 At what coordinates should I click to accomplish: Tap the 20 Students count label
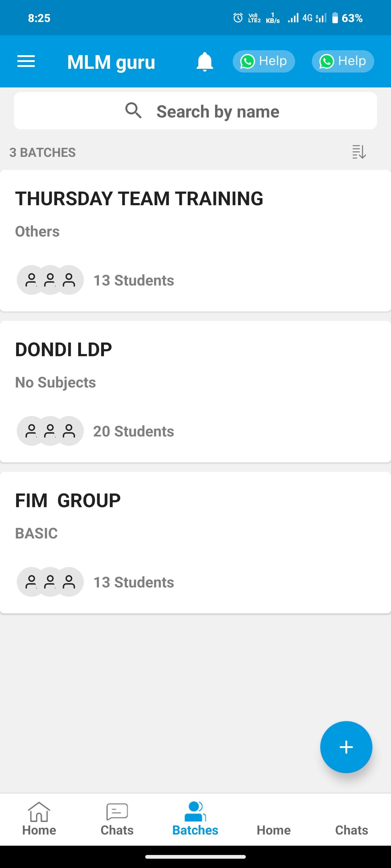point(134,431)
